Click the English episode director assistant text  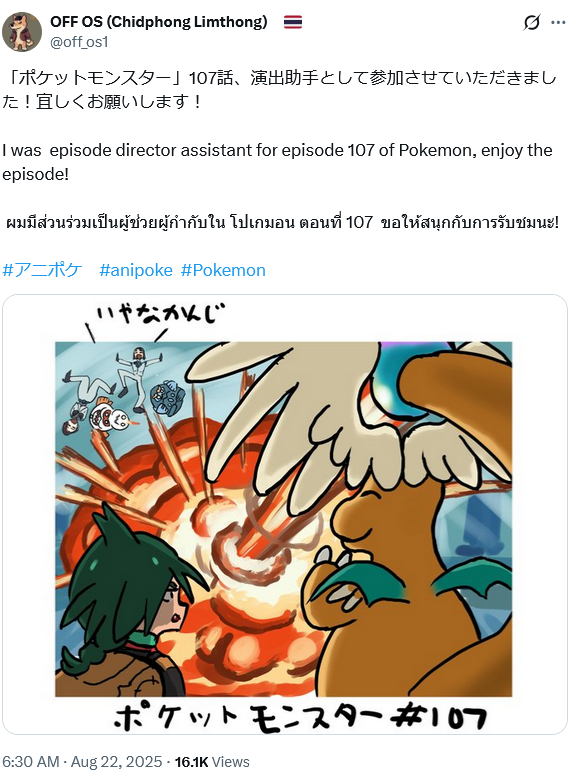[277, 162]
